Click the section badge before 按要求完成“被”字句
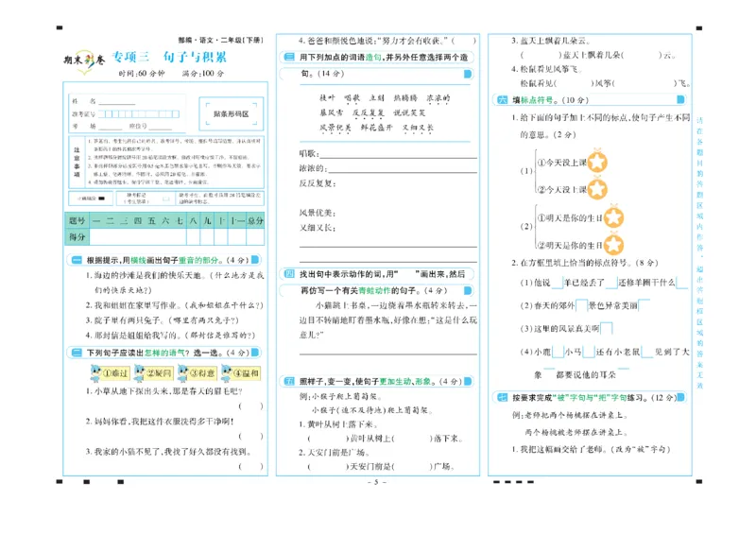The width and height of the screenshot is (756, 535). [x=503, y=398]
